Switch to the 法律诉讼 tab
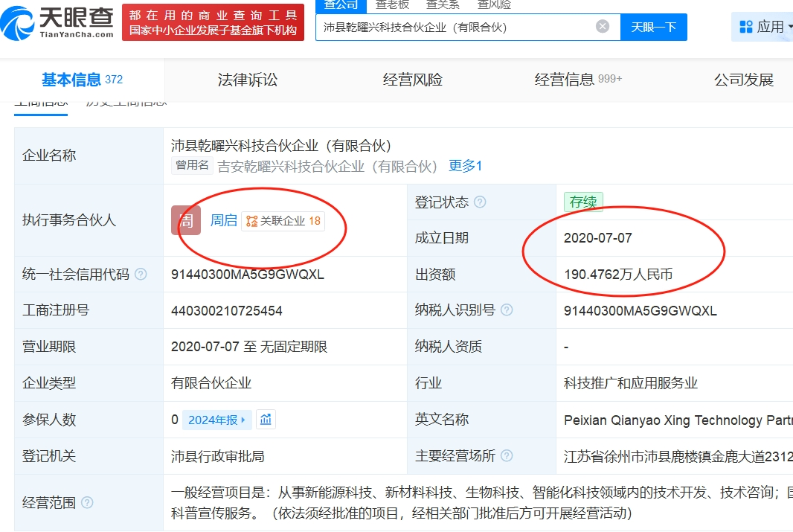This screenshot has height=532, width=793. click(x=247, y=80)
